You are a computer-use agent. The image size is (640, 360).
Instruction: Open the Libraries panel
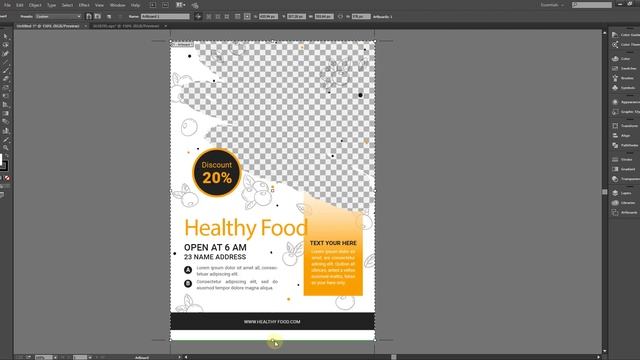click(x=624, y=203)
